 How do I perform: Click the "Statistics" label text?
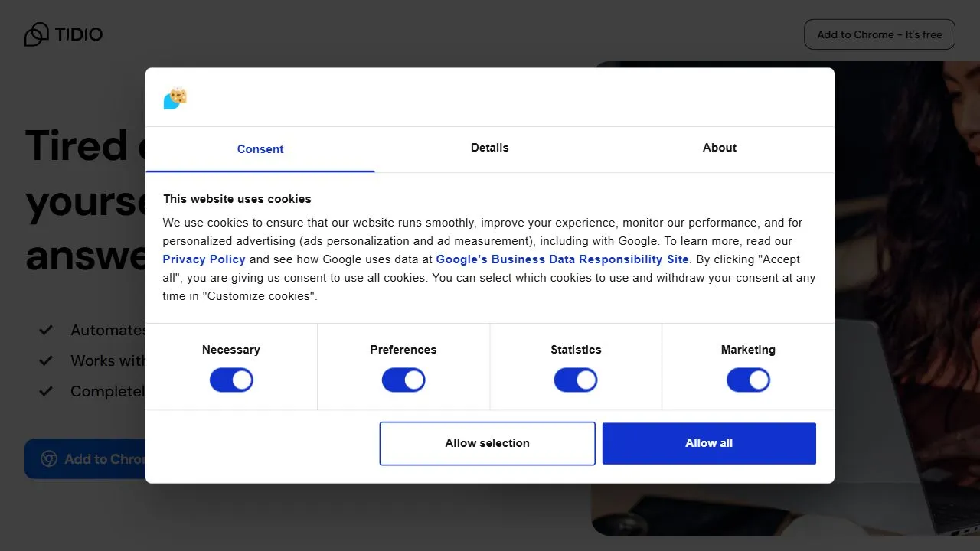576,350
